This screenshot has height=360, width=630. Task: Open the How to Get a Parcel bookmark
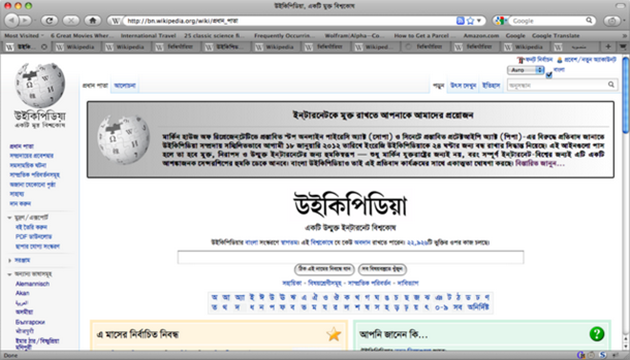(425, 35)
